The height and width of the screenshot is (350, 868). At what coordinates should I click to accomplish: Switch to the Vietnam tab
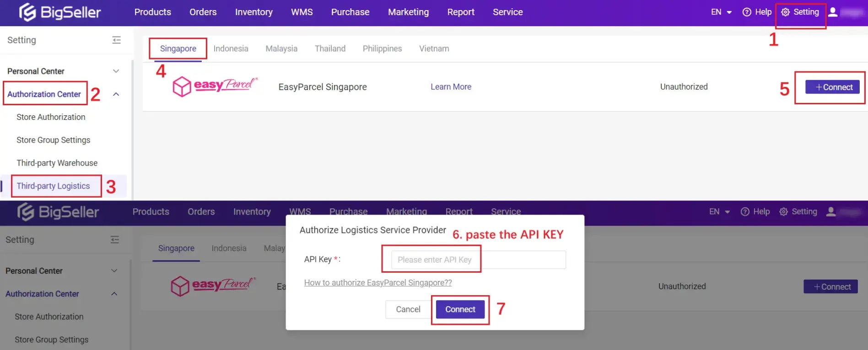(x=434, y=48)
